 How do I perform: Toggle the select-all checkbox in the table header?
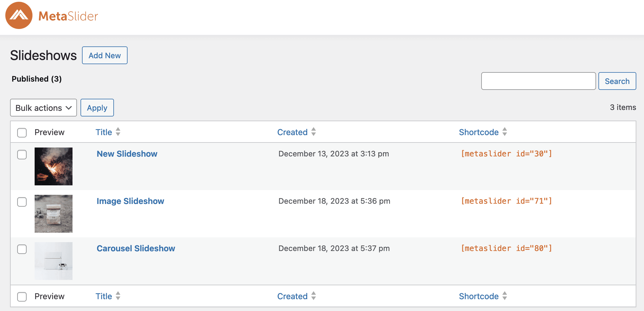[22, 133]
